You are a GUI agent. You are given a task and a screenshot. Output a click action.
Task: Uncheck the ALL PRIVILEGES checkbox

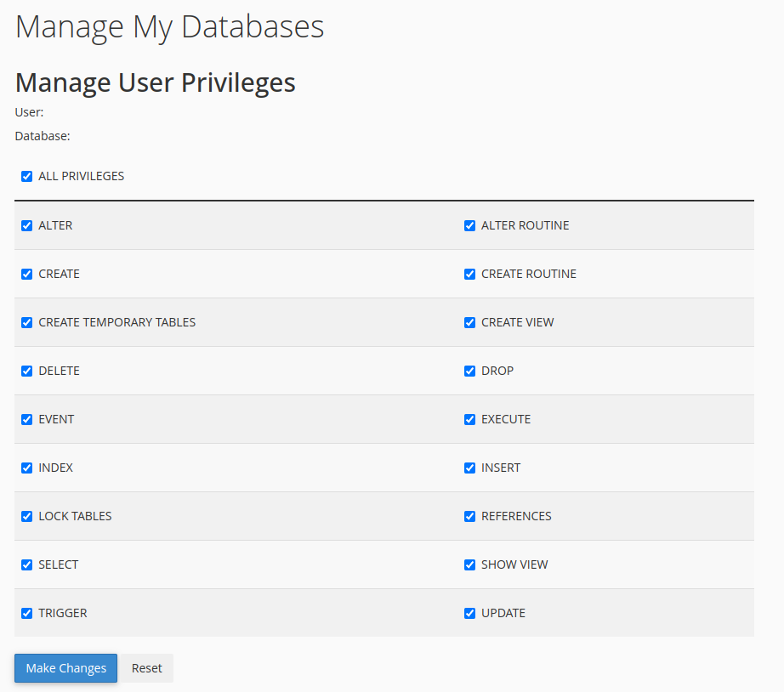[27, 177]
